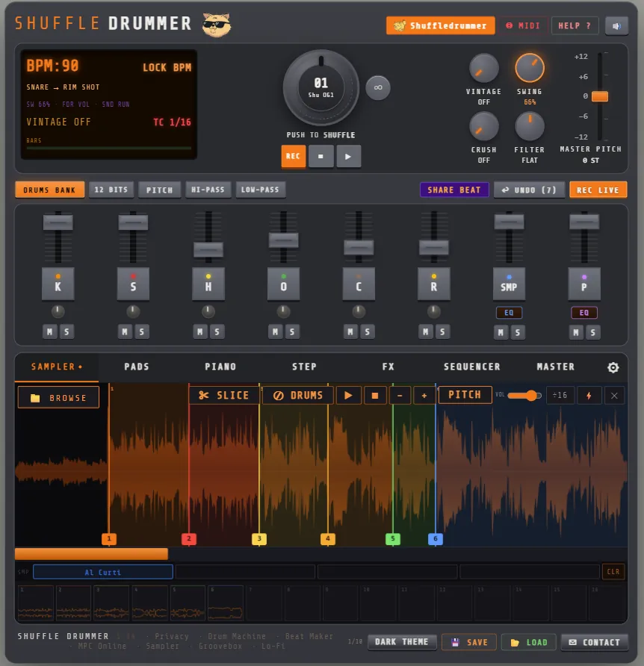Click the sampler PITCH button
This screenshot has height=666, width=644.
465,395
